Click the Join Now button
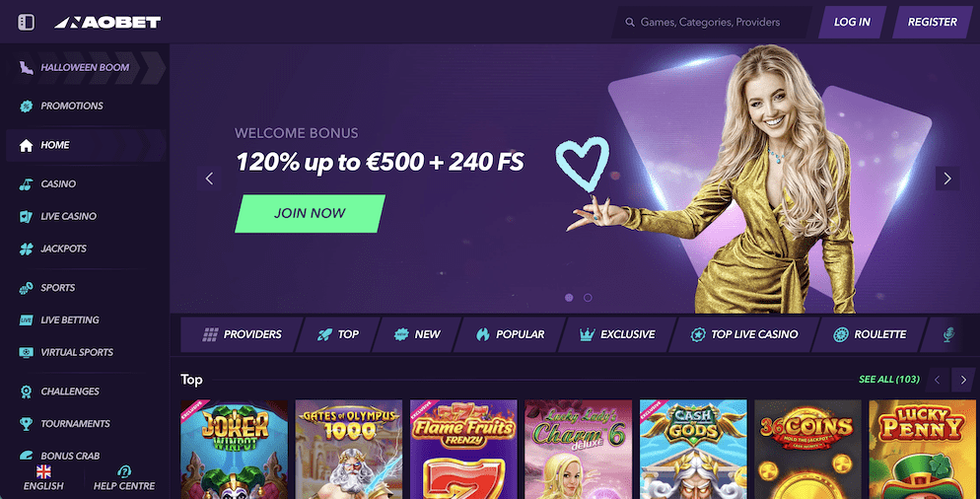This screenshot has width=980, height=499. point(310,213)
